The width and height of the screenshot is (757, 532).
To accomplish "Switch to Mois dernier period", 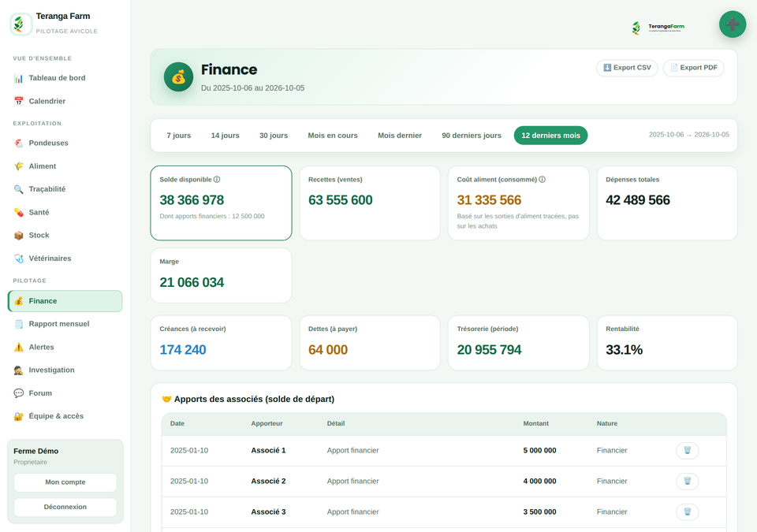I will [400, 136].
